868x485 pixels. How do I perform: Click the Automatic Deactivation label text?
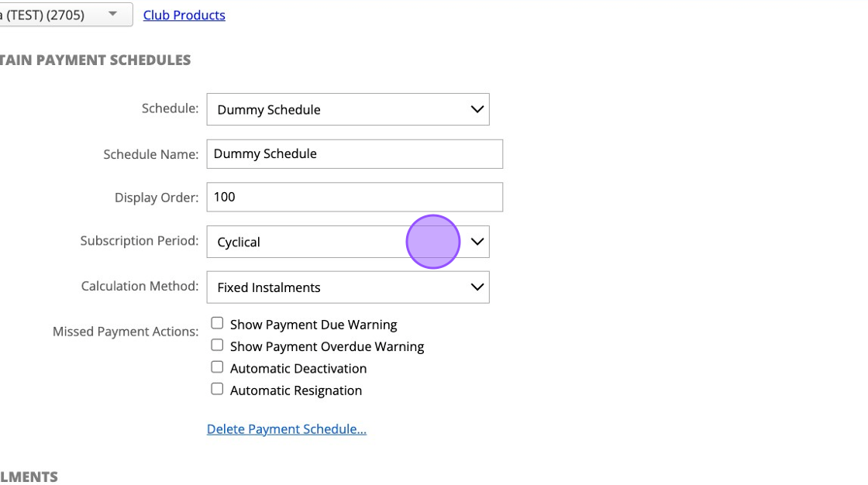(298, 369)
